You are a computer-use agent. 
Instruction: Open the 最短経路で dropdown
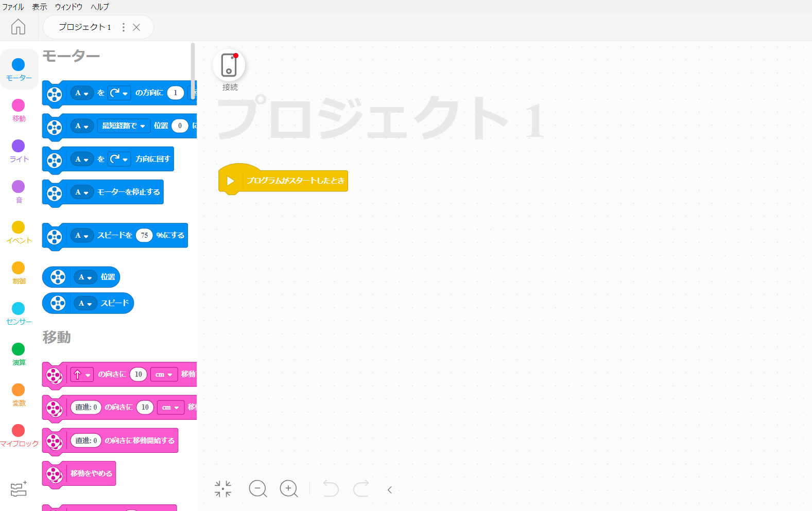[x=123, y=126]
